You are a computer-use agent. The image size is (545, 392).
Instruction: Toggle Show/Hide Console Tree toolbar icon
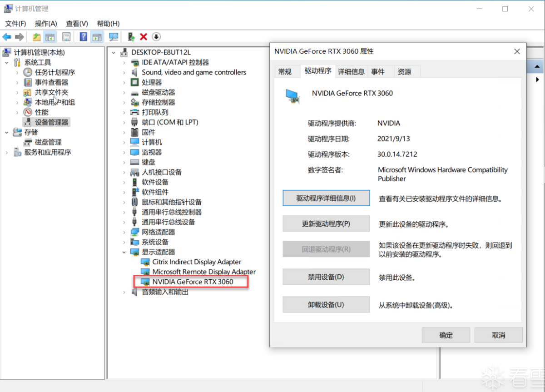[50, 37]
